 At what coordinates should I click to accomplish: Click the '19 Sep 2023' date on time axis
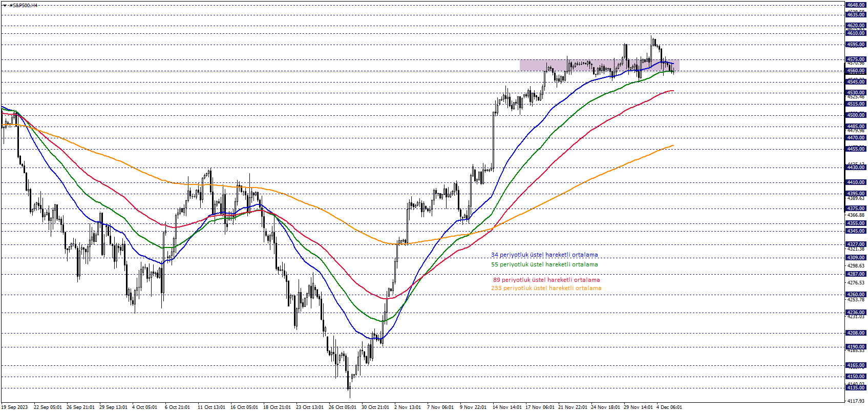[x=14, y=407]
